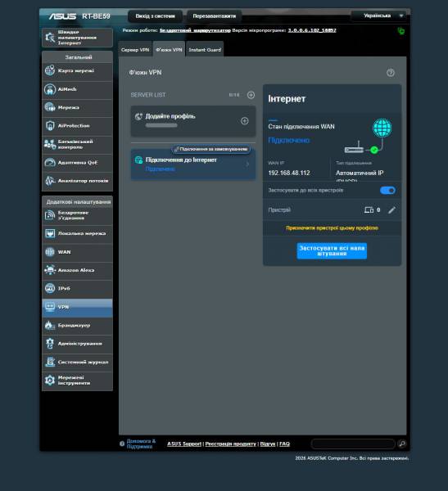
Task: Click the help question mark icon
Action: click(391, 73)
